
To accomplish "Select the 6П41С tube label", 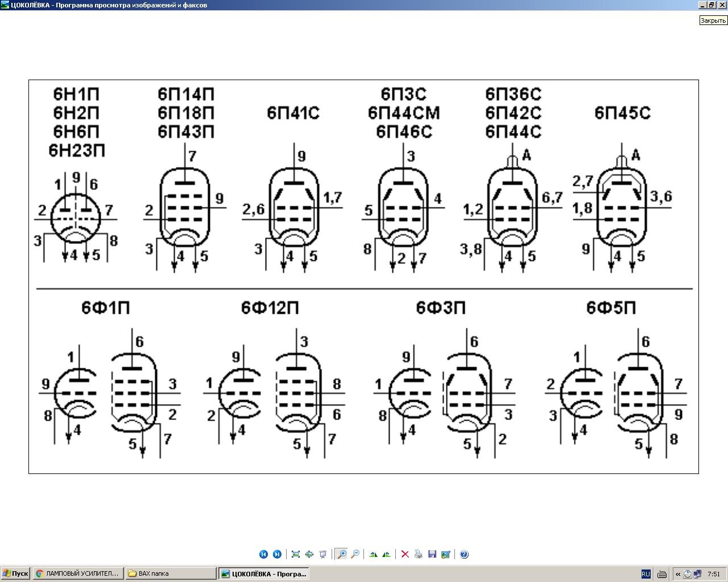I will click(293, 113).
